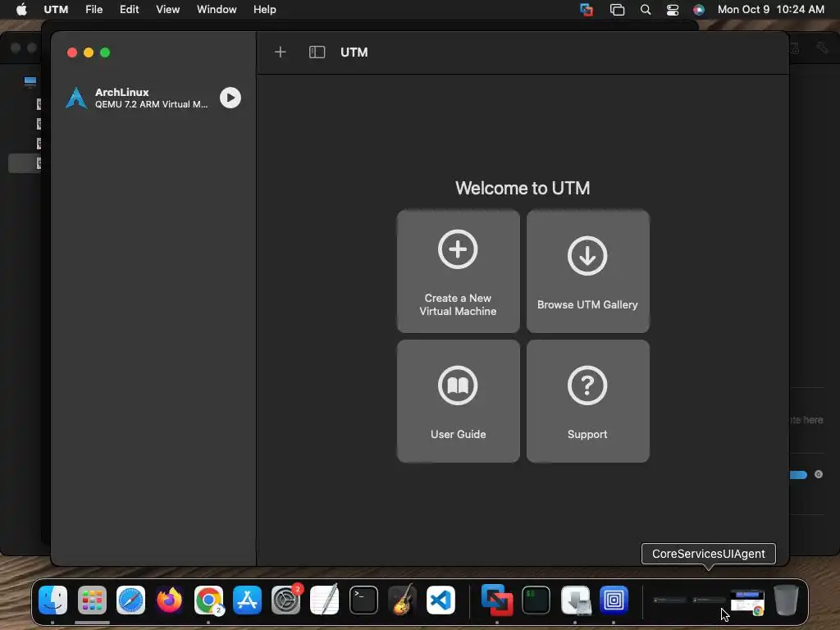Image resolution: width=840 pixels, height=630 pixels.
Task: Open Browse UTM Gallery card
Action: (x=587, y=271)
